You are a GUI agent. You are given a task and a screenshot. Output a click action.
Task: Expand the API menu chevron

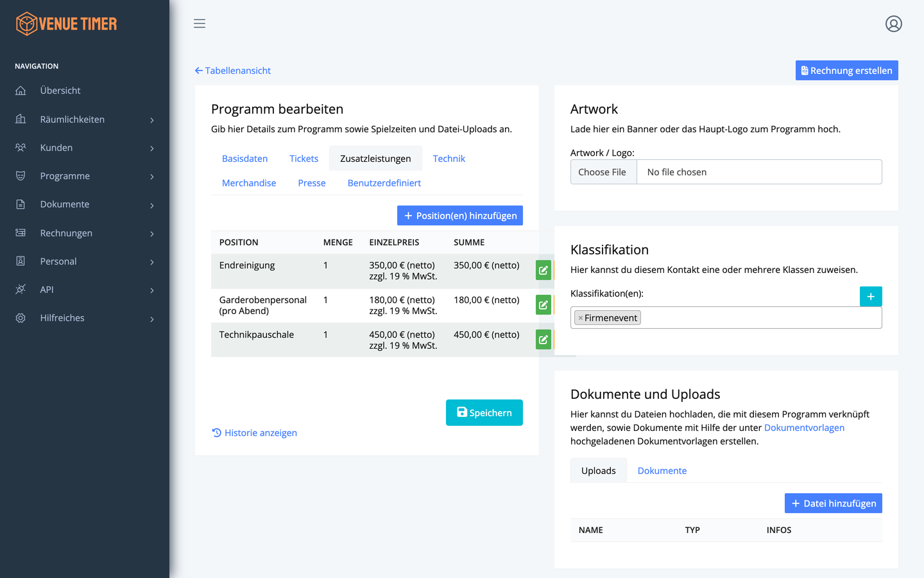pyautogui.click(x=152, y=290)
